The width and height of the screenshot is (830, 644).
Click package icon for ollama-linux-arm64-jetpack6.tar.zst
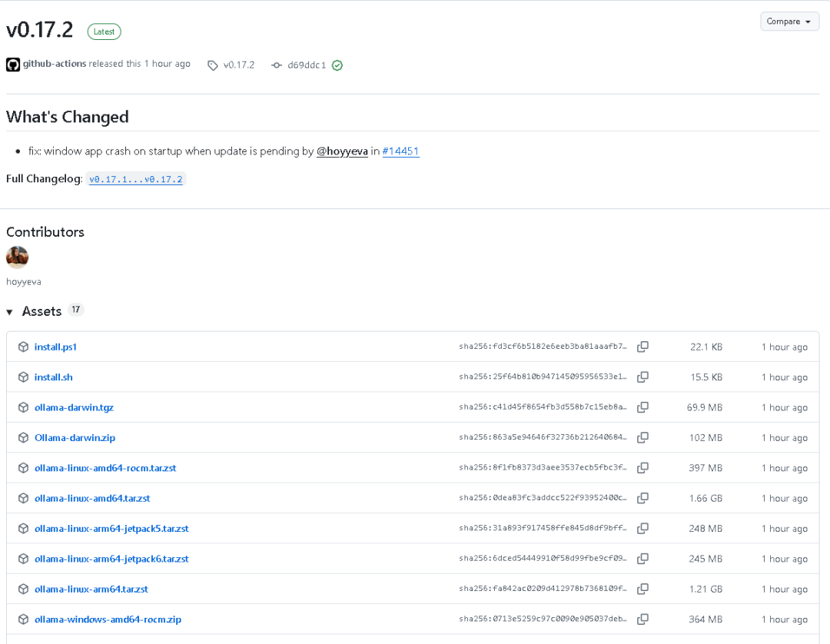tap(23, 558)
